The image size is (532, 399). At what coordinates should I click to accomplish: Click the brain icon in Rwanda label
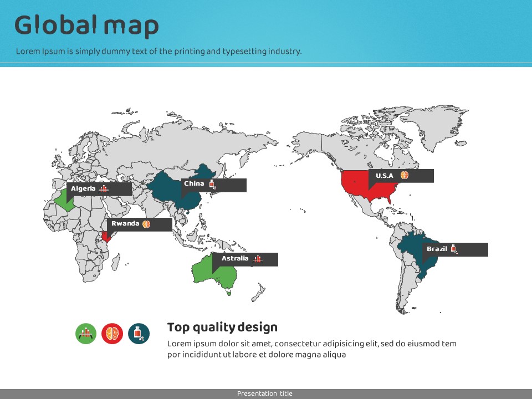click(x=146, y=224)
